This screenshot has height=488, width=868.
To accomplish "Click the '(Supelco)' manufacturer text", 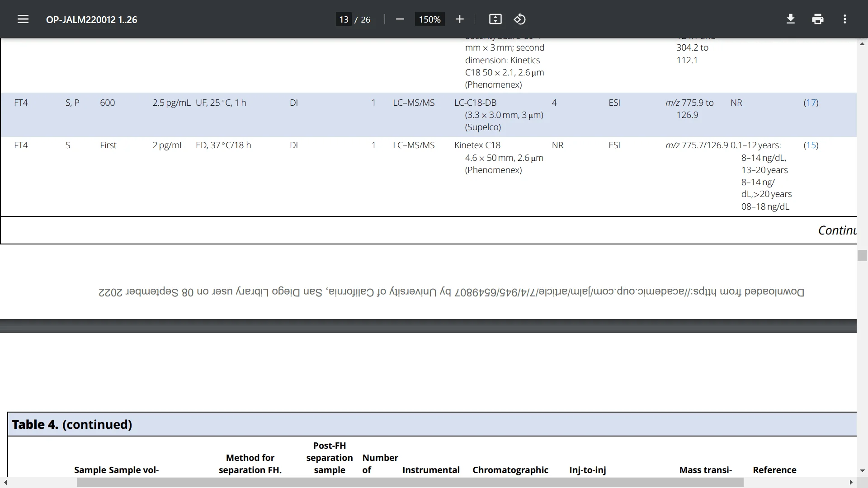I will point(483,127).
